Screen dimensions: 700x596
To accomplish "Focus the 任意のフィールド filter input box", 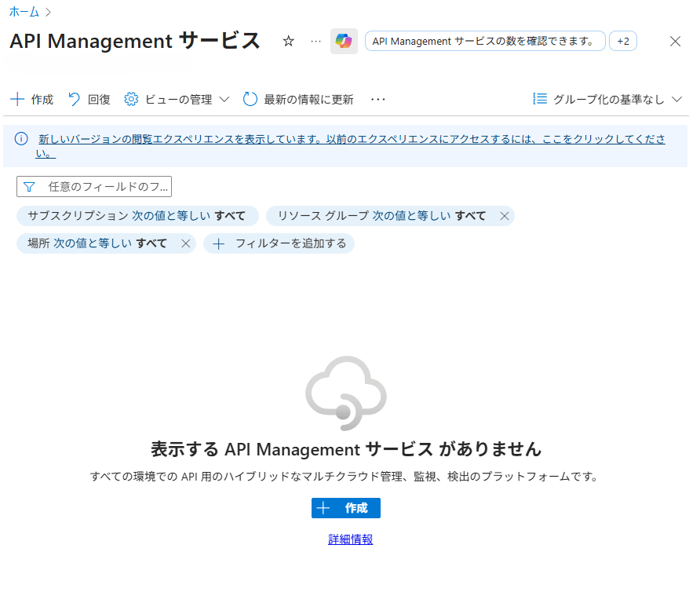I will 94,187.
